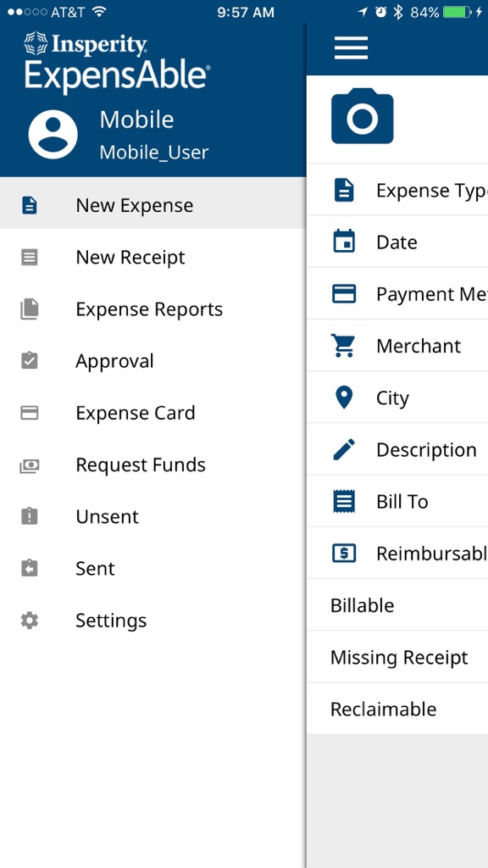Select New Expense menu item
This screenshot has height=868, width=488.
152,205
